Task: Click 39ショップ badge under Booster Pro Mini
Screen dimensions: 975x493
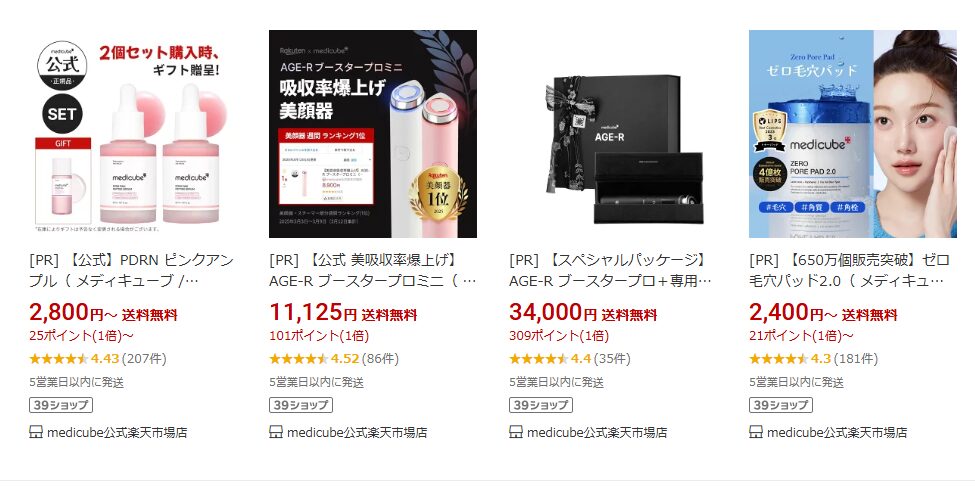Action: click(301, 405)
